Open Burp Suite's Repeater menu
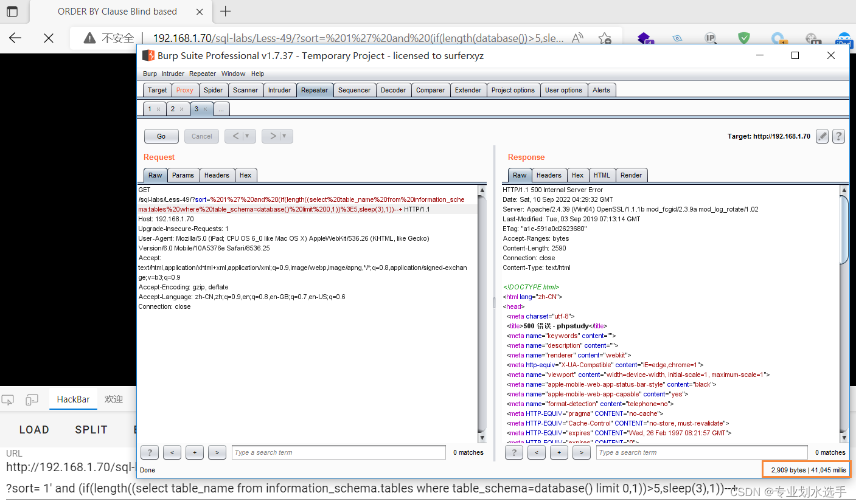The width and height of the screenshot is (856, 504). pyautogui.click(x=203, y=74)
